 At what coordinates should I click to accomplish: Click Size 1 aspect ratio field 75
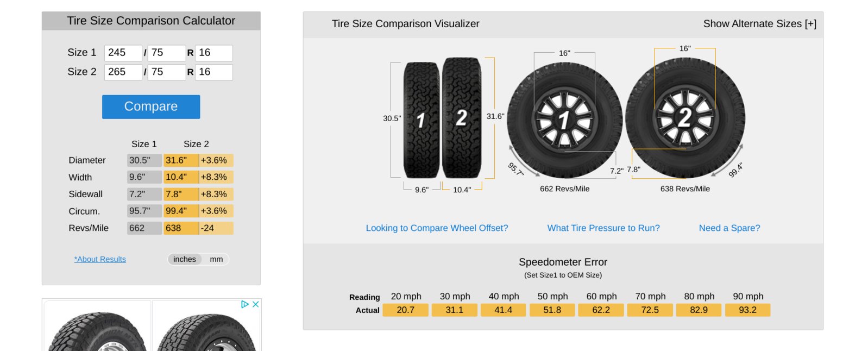coord(167,53)
